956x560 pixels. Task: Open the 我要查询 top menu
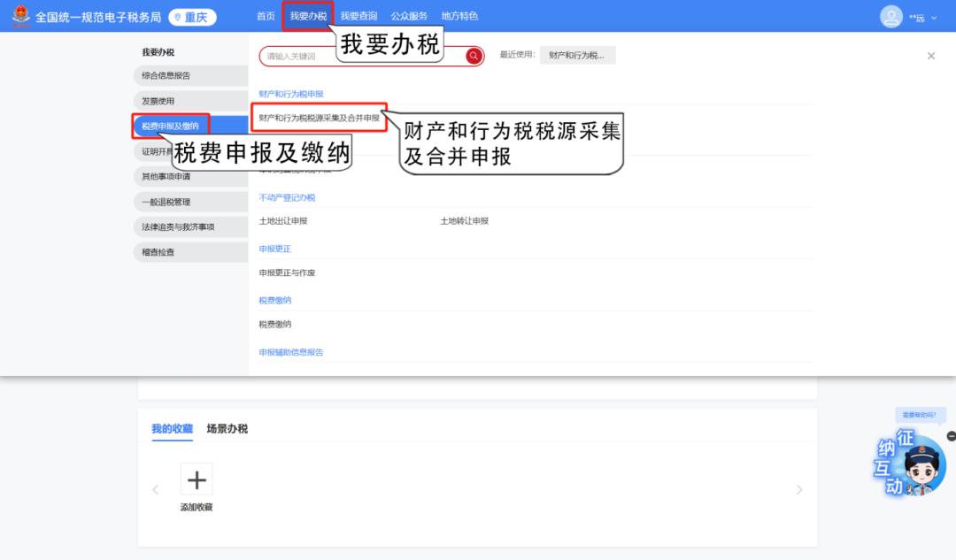358,16
